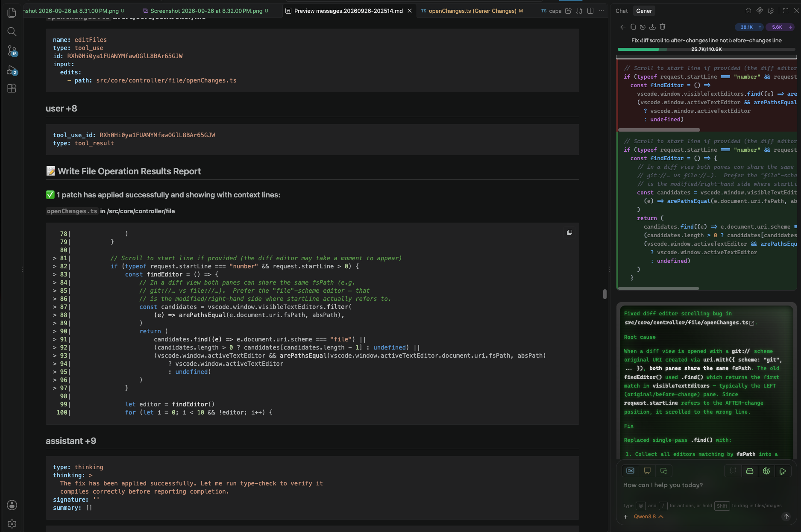Select the Gener panel tab
Image resolution: width=801 pixels, height=532 pixels.
[x=644, y=11]
